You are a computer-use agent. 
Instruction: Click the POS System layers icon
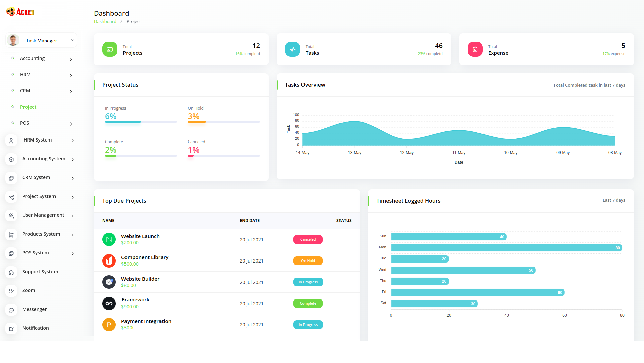[x=11, y=253]
